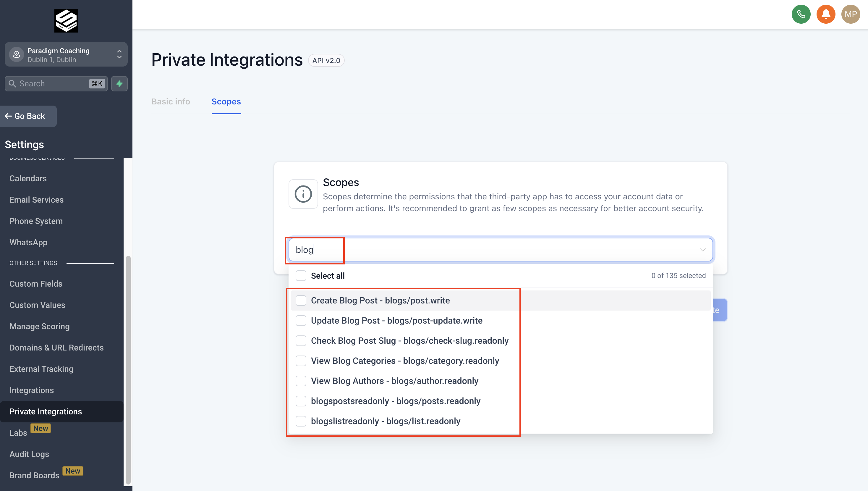Click the Go Back button

[28, 116]
